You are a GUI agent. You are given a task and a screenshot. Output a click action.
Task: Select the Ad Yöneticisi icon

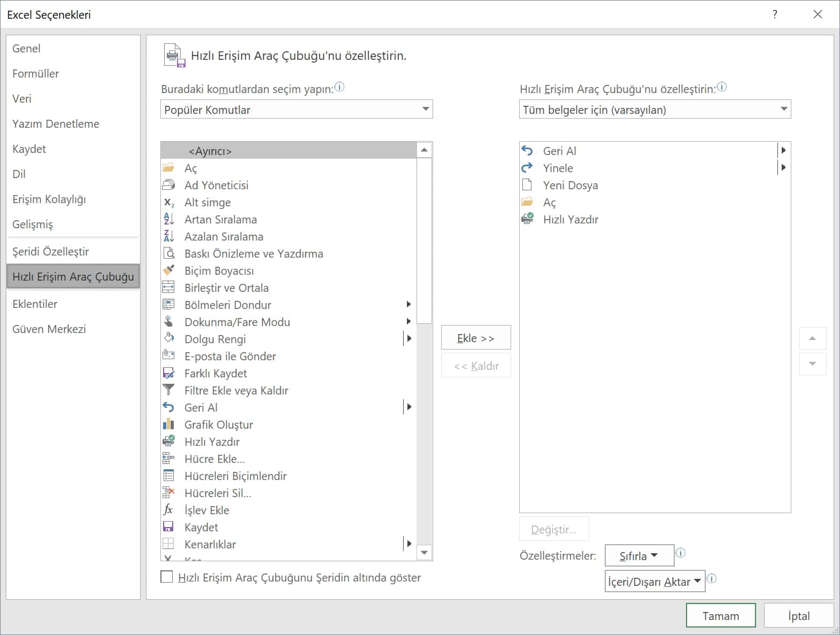pos(168,185)
